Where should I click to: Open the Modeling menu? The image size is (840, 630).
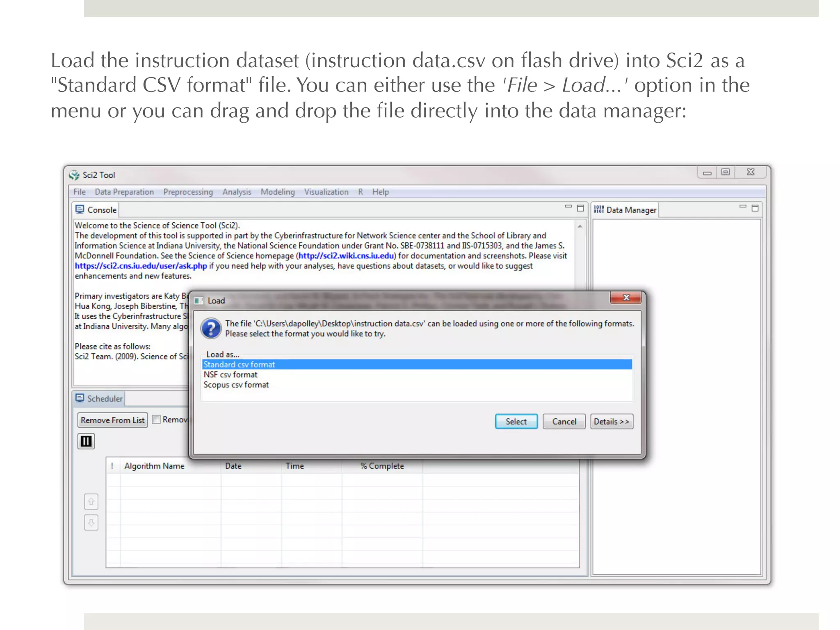tap(278, 192)
